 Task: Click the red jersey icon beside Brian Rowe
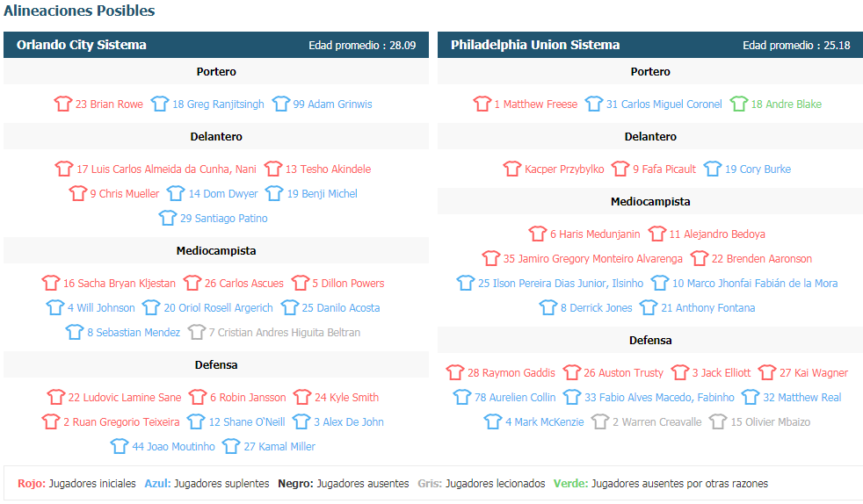coord(62,104)
